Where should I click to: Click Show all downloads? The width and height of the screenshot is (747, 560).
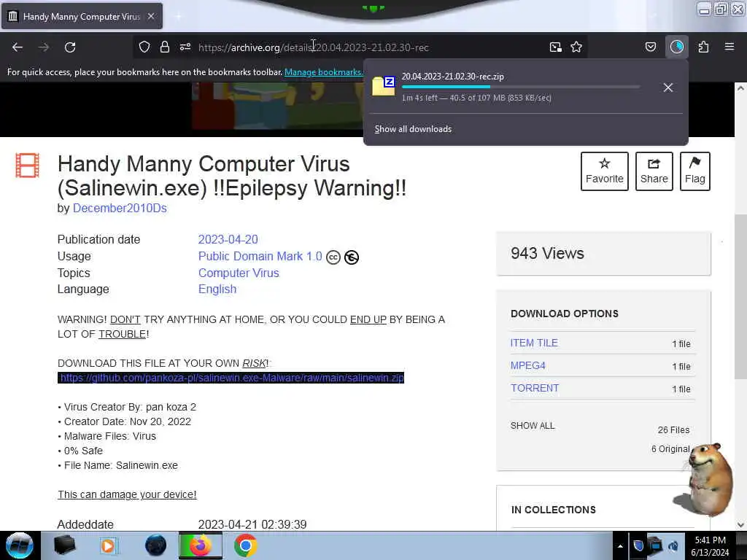coord(413,129)
